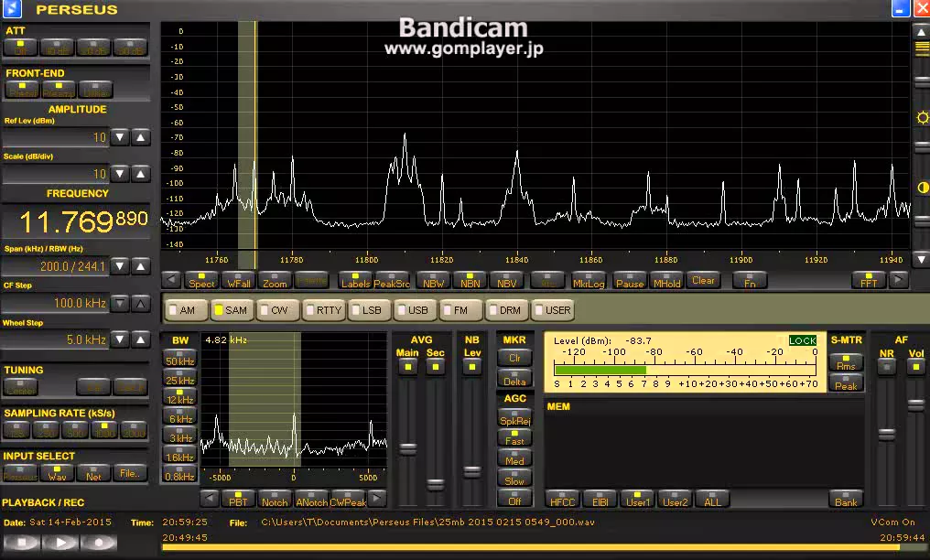This screenshot has height=560, width=930.
Task: Click the brightness sun icon beside the spectrum
Action: 923,117
